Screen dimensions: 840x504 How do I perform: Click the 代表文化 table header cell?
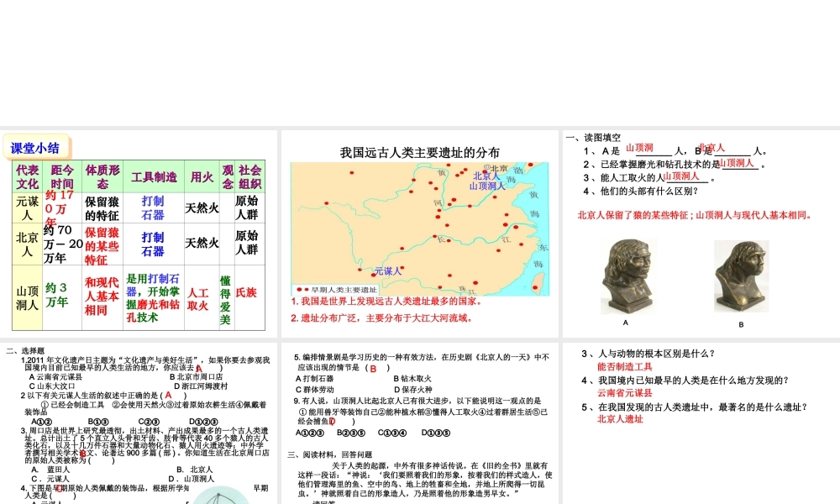point(27,176)
